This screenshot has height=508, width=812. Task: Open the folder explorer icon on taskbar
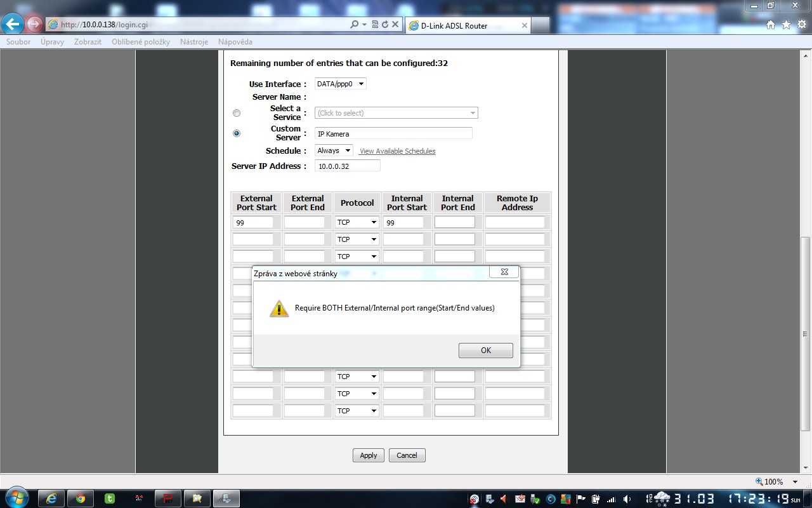coord(197,498)
